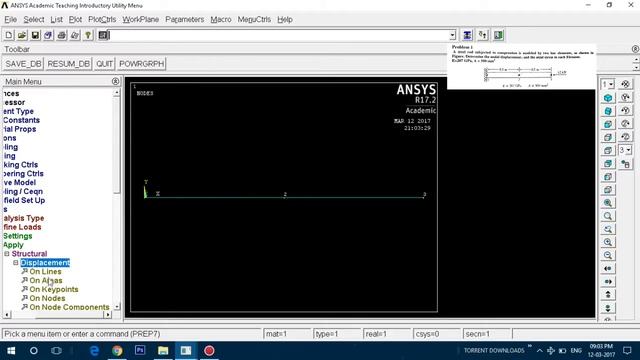Image resolution: width=640 pixels, height=360 pixels.
Task: Open Microsoft Edge from taskbar
Action: [x=94, y=351]
